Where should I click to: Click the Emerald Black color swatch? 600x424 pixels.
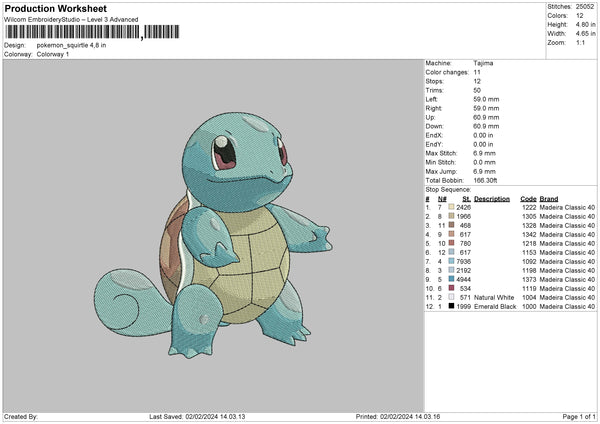click(452, 305)
